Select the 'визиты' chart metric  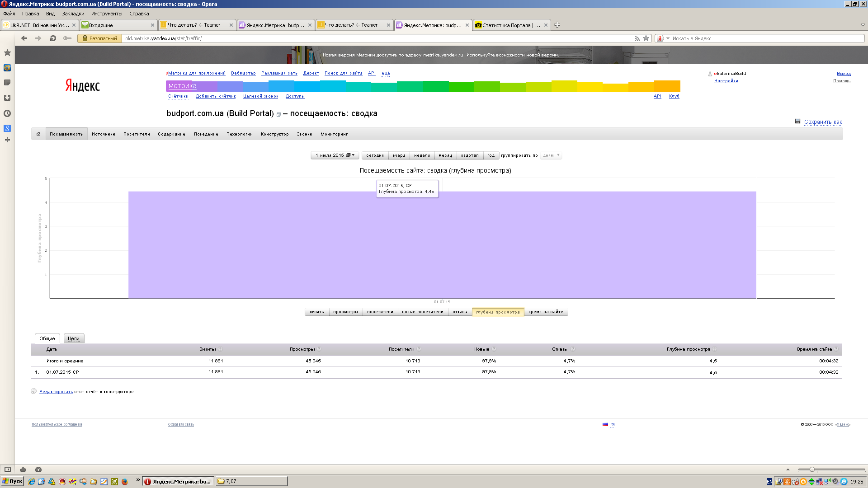(x=317, y=312)
